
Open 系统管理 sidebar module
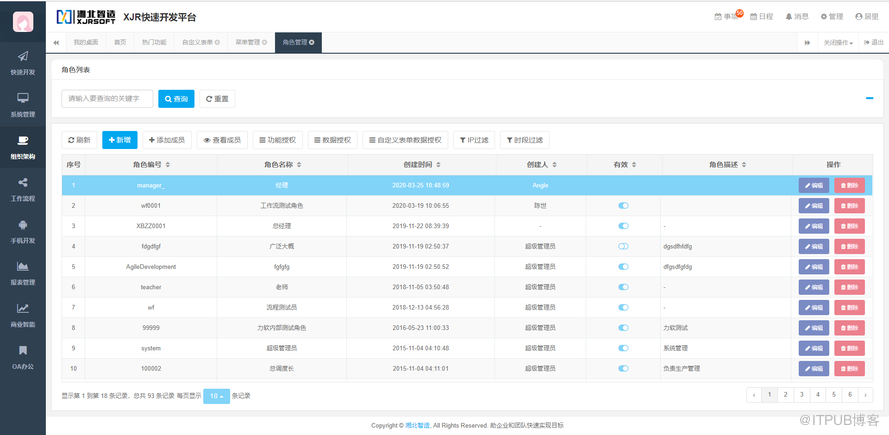tap(22, 104)
